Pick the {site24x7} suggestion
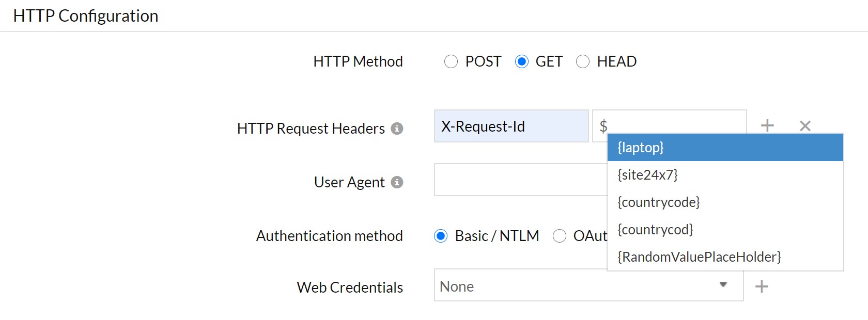This screenshot has height=320, width=868. (725, 175)
